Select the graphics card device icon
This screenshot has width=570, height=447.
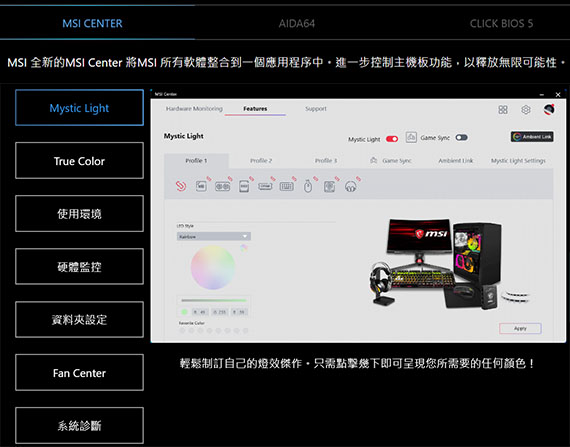point(222,186)
